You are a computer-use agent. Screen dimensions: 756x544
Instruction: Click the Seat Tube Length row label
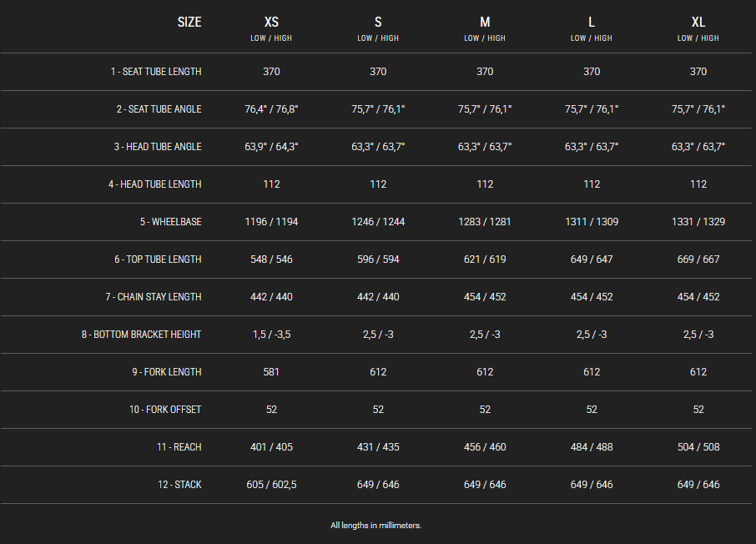(156, 72)
